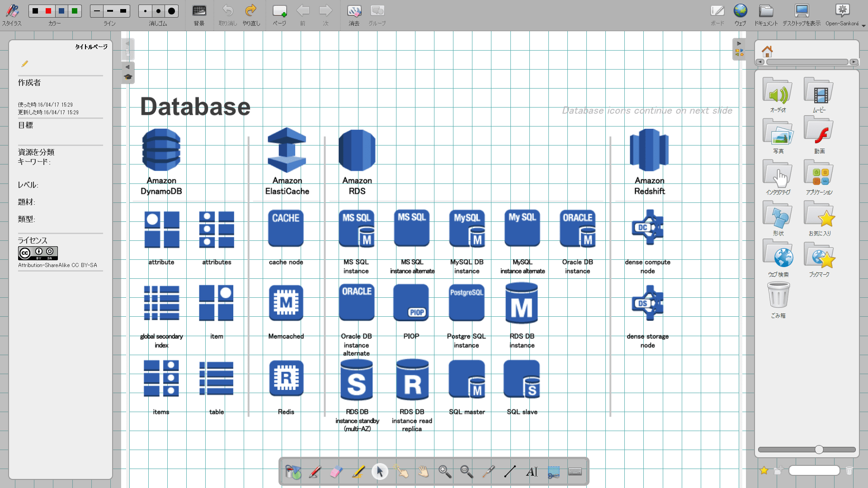Add to favorites with star button

[x=764, y=471]
